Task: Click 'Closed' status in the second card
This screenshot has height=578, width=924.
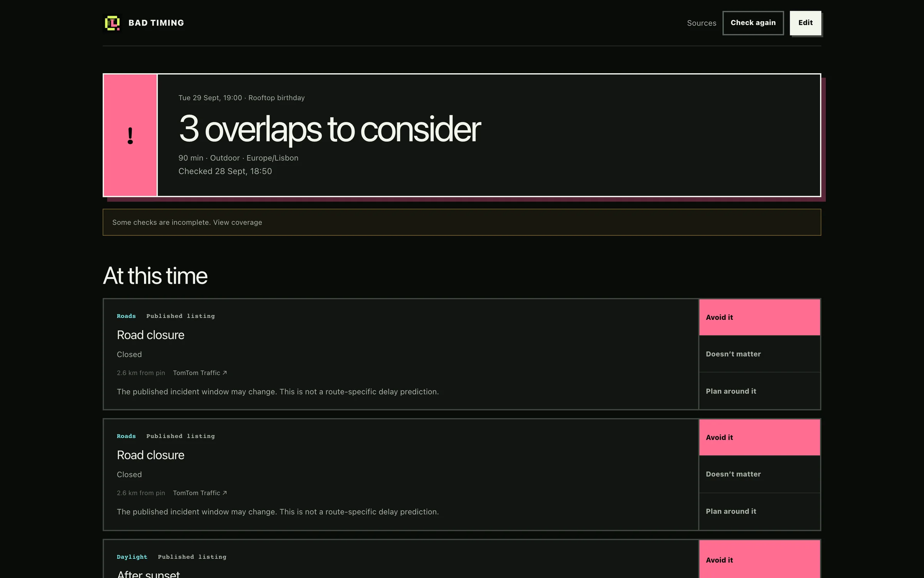Action: pos(129,475)
